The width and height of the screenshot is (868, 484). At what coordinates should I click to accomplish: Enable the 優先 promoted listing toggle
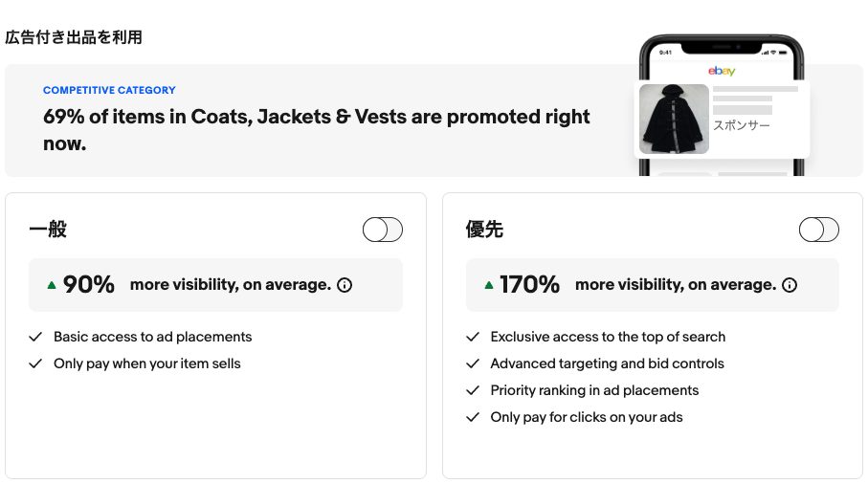click(819, 230)
